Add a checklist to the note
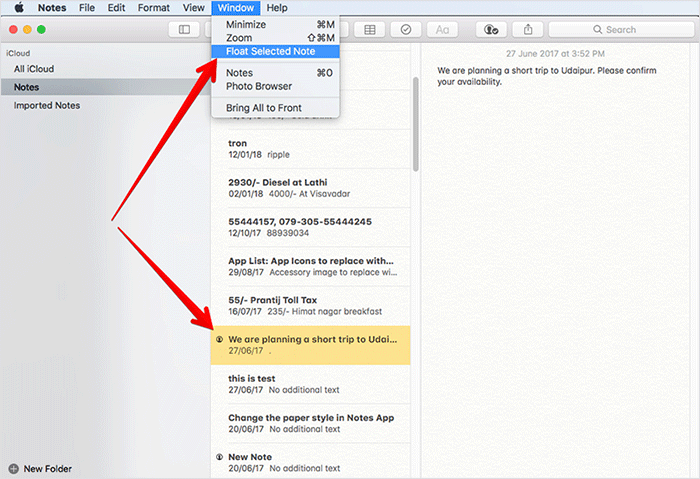 406,30
